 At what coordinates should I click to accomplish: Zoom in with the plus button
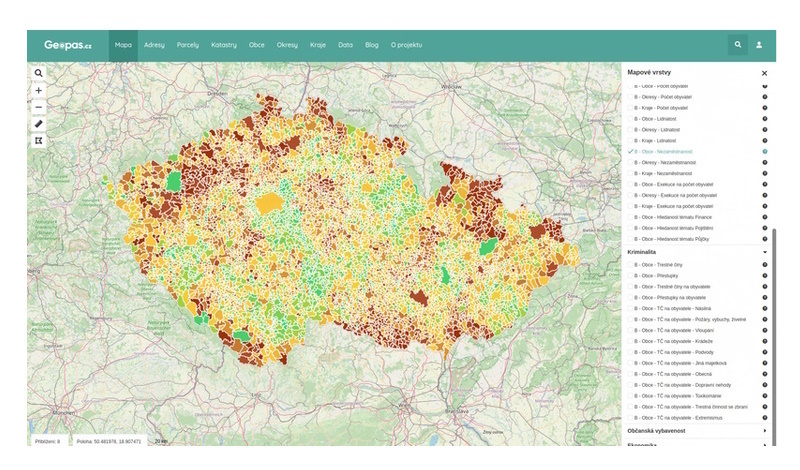[x=39, y=90]
